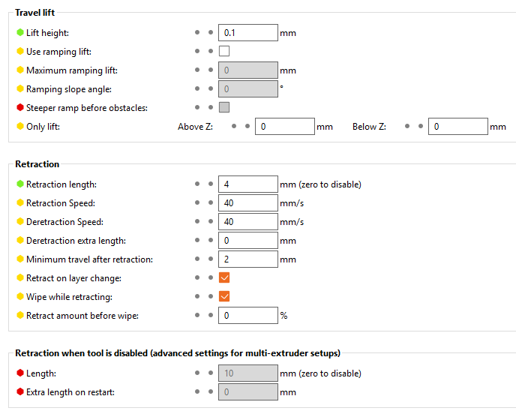Click the yellow hexagon beside Only lift
The height and width of the screenshot is (420, 516).
(20, 126)
